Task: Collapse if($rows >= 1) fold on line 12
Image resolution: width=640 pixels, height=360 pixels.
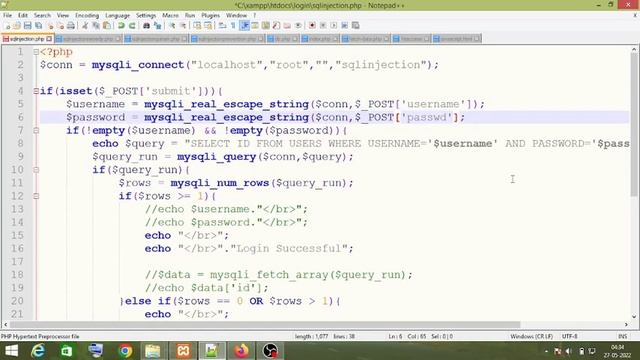Action: click(36, 196)
